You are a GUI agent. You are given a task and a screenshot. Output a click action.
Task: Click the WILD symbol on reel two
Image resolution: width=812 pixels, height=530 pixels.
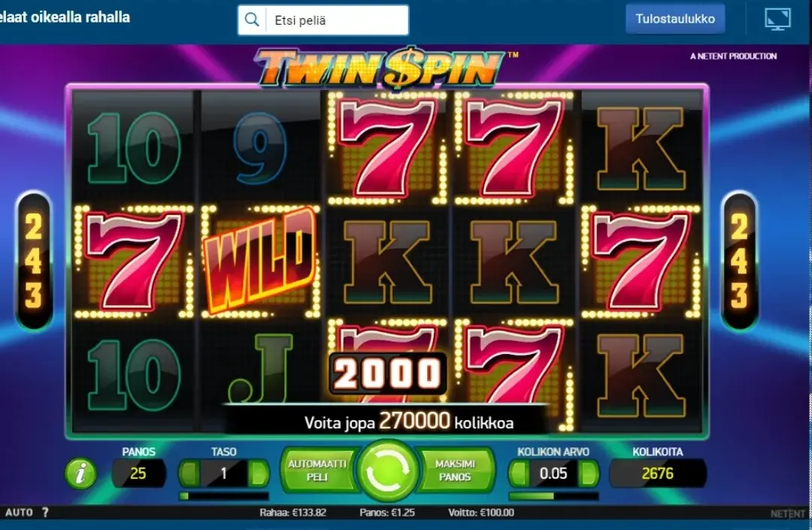pos(260,261)
